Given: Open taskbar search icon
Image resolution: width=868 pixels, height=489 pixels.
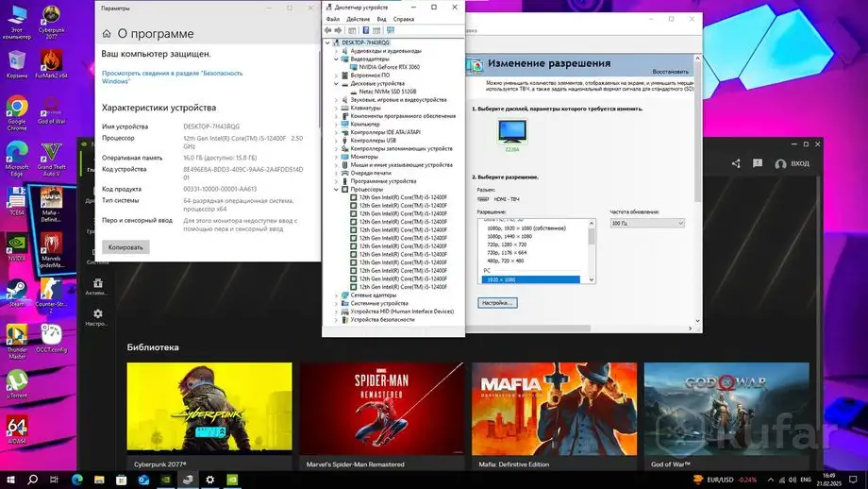Looking at the screenshot, I should tap(33, 480).
